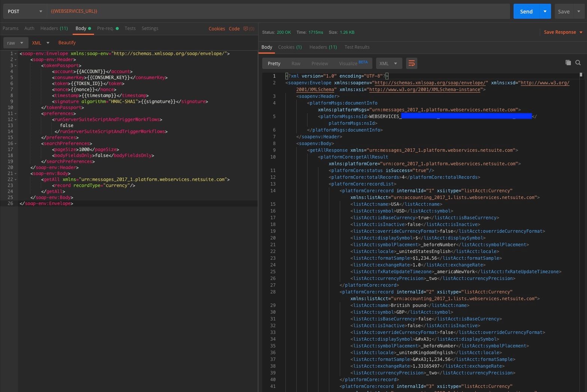Collapse getAll fold arrow on line 22
Image resolution: width=587 pixels, height=392 pixels.
click(x=15, y=180)
